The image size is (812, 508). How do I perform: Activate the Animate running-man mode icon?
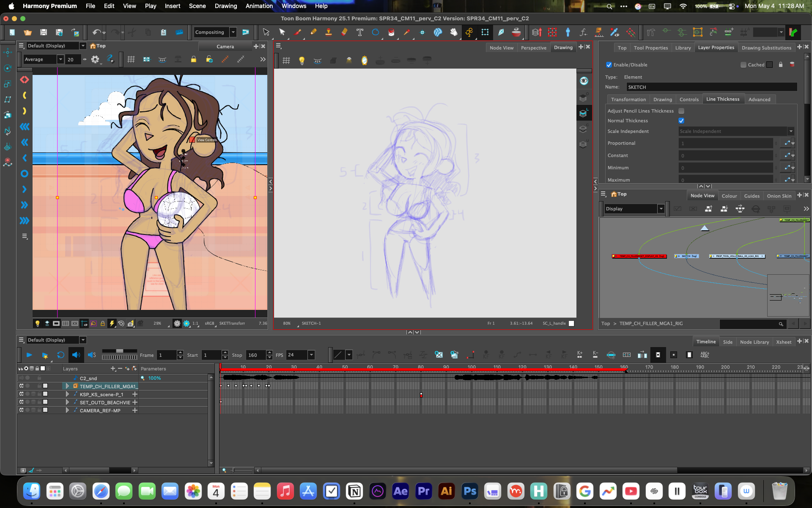[469, 32]
